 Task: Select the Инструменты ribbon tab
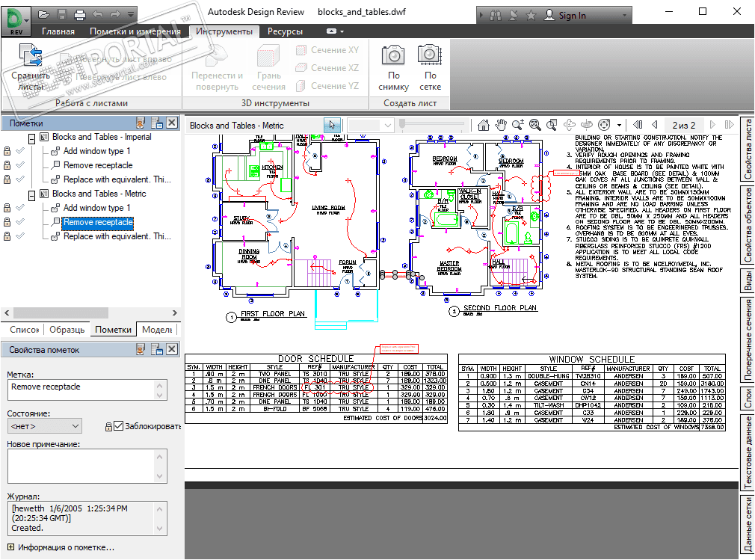[224, 31]
